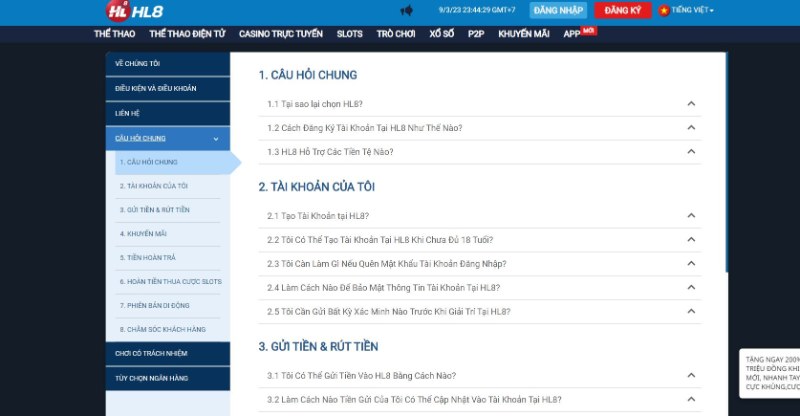Expand chevron for question 1.3
The image size is (800, 416).
pos(691,152)
